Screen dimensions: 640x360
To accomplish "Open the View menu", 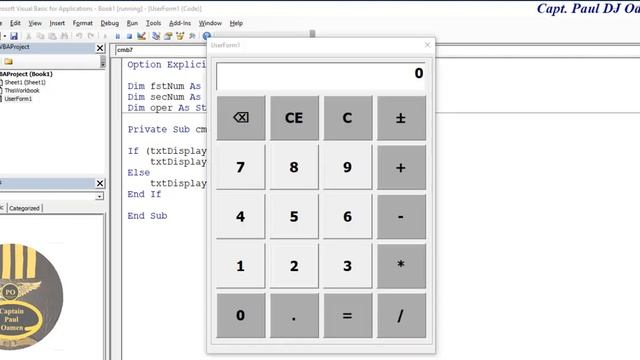I will [35, 23].
